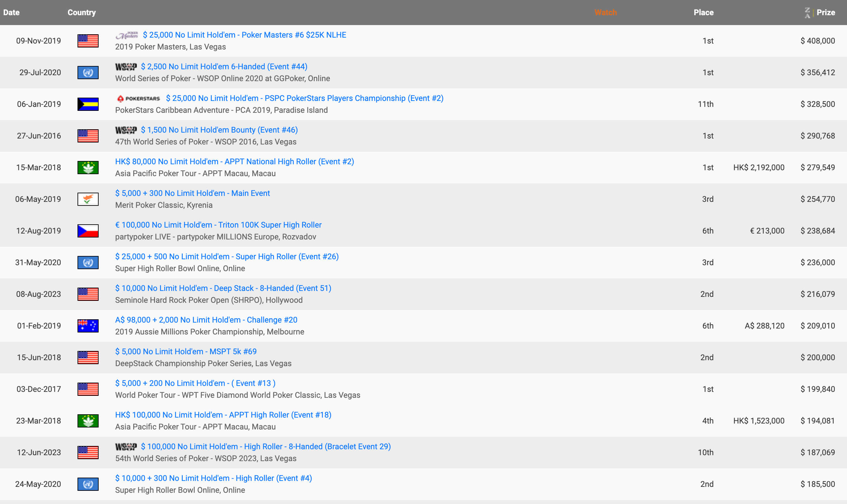
Task: Click the Watch column header
Action: click(x=606, y=13)
